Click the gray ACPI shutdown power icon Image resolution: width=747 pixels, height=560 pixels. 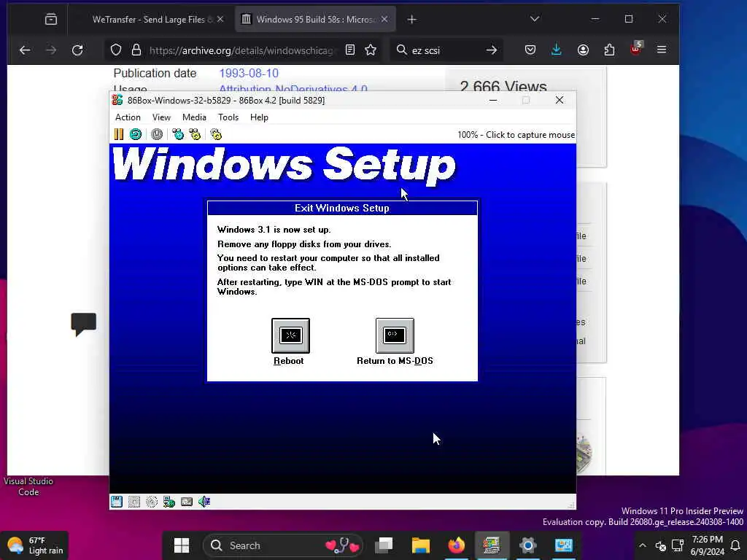(x=157, y=134)
